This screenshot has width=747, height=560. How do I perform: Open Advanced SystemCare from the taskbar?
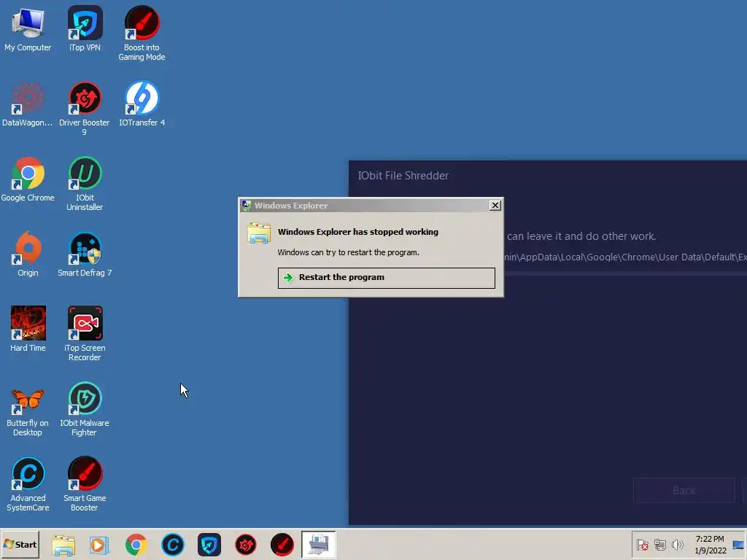coord(172,545)
